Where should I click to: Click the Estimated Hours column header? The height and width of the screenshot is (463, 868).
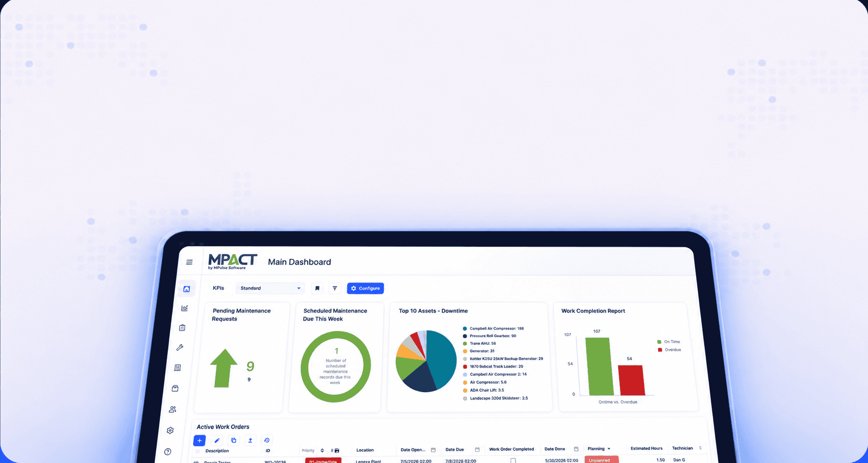pyautogui.click(x=647, y=448)
